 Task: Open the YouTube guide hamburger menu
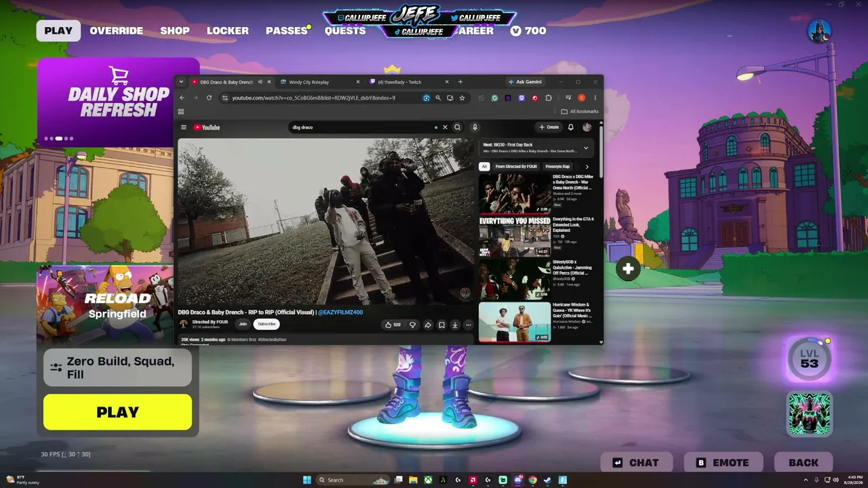(183, 127)
